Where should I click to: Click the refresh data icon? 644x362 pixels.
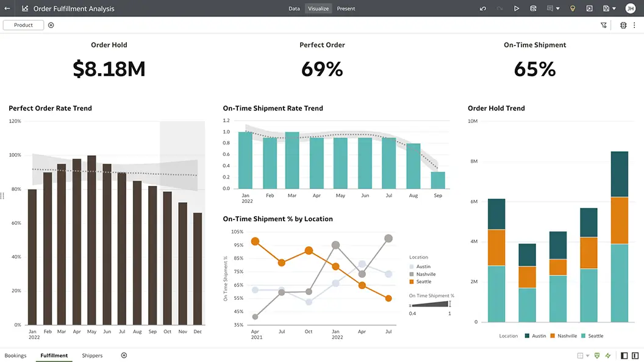(x=533, y=9)
